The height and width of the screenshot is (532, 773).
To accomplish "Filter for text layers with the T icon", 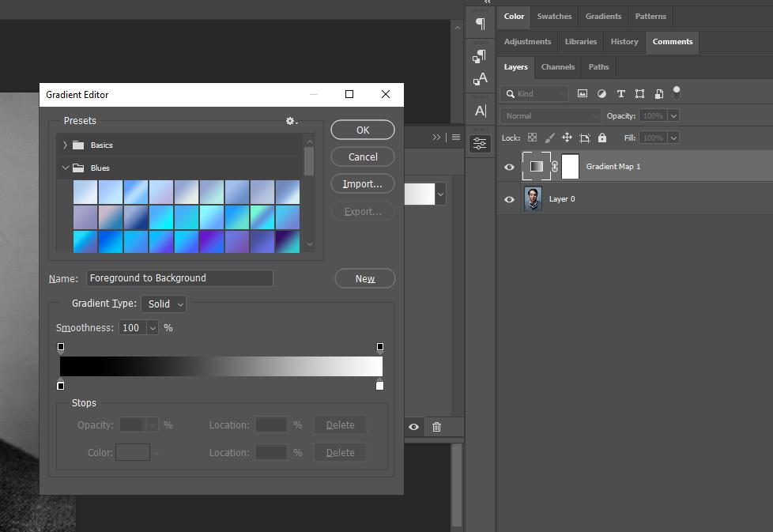I will click(x=621, y=93).
